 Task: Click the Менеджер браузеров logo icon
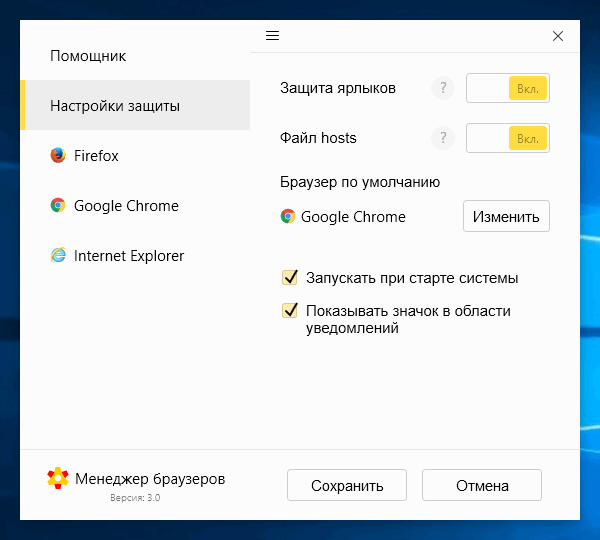tap(58, 479)
